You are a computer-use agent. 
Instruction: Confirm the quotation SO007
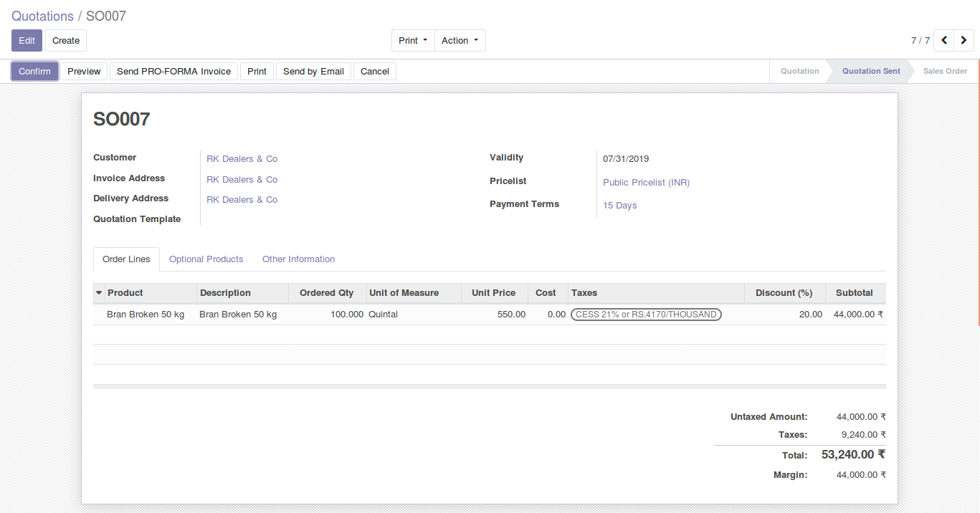point(34,72)
